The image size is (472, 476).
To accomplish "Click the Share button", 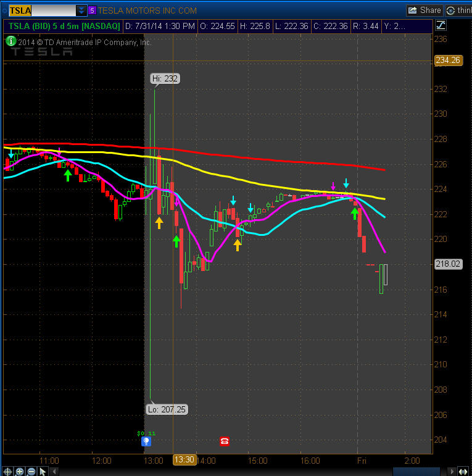I will [424, 10].
